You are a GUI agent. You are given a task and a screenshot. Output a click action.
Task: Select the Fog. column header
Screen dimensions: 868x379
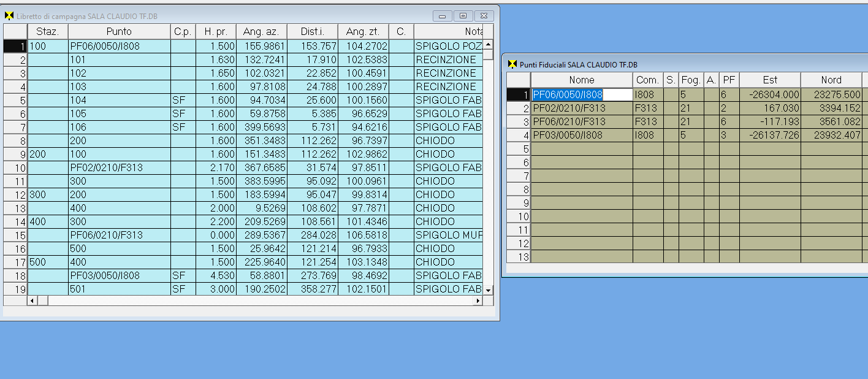pos(691,80)
